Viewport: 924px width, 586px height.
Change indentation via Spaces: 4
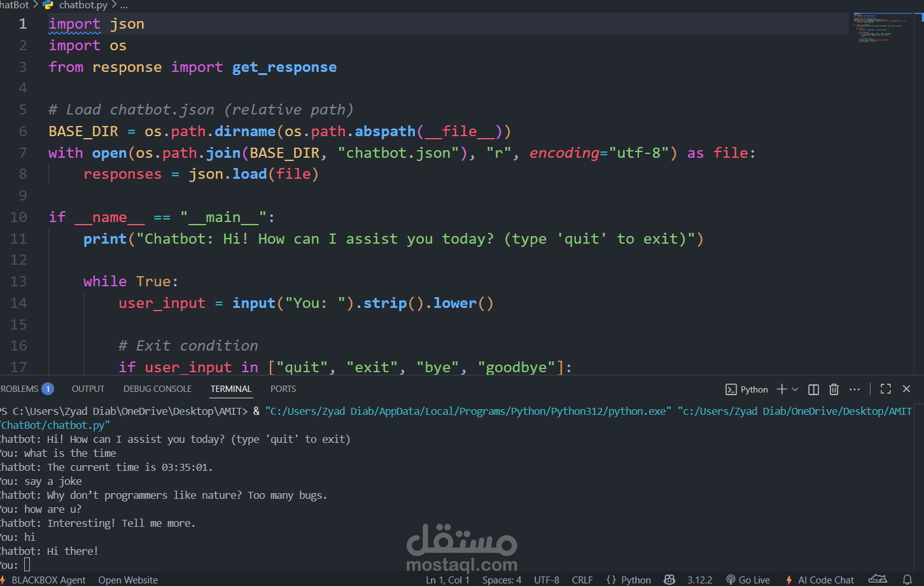[x=501, y=580]
